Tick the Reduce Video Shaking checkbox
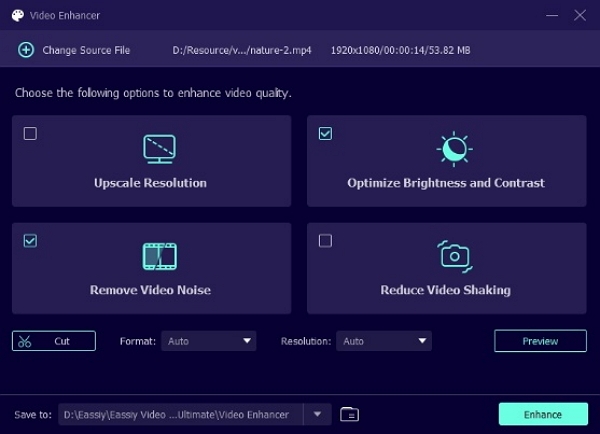The width and height of the screenshot is (600, 434). 325,240
